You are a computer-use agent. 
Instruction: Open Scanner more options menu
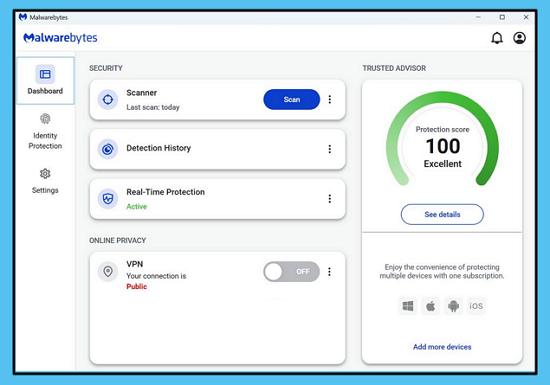[330, 100]
